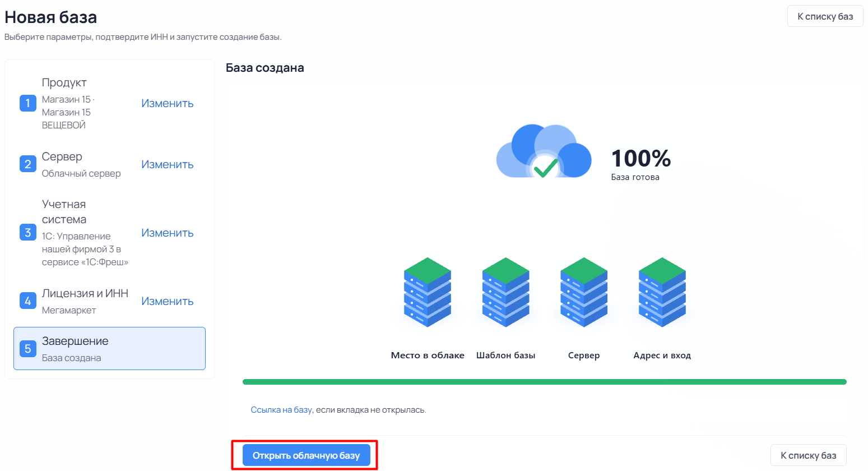Viewport: 868px width, 471px height.
Task: Click the step 2 number badge for Сервер
Action: click(x=28, y=164)
